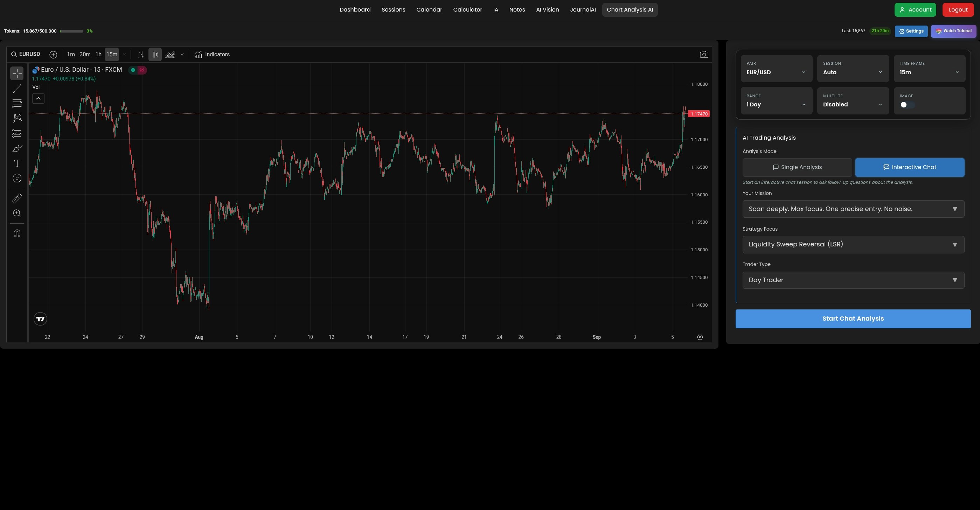
Task: Open the Settings button
Action: point(911,31)
